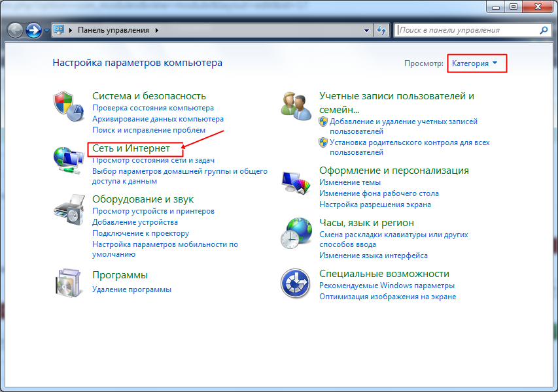Click shield icon beside Установка родительского контроля
Viewport: 558px width, 392px height.
[x=323, y=142]
